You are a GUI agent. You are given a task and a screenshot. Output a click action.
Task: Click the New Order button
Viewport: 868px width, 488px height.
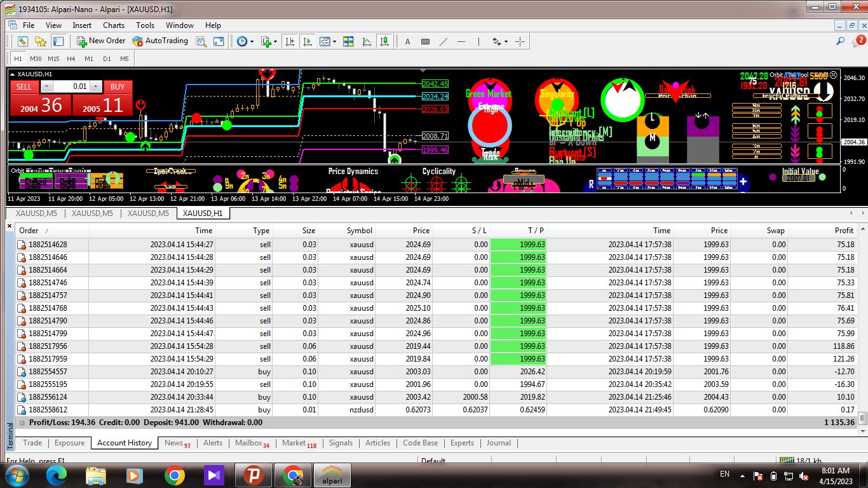[101, 41]
